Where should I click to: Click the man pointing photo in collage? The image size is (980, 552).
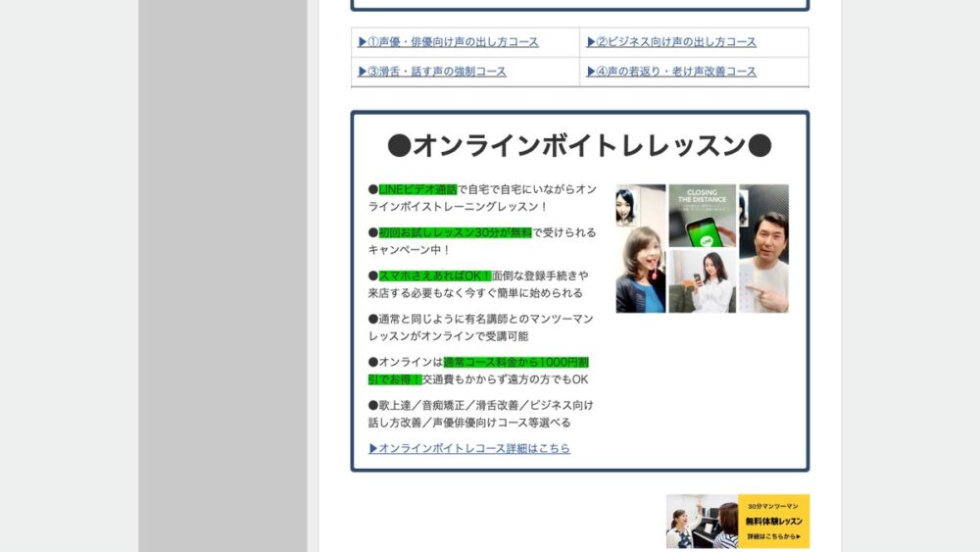(x=763, y=248)
